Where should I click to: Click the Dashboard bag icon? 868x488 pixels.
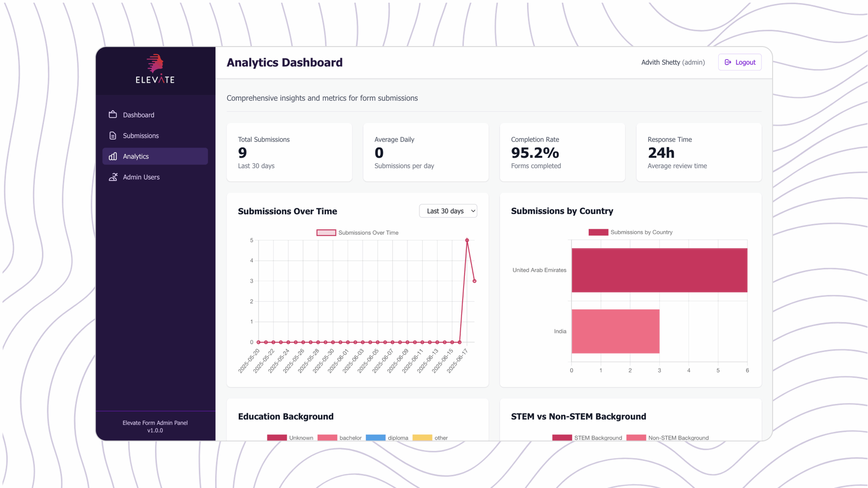(x=113, y=115)
